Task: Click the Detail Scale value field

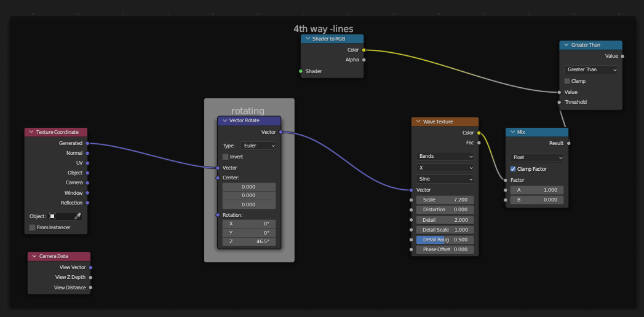Action: pos(445,230)
